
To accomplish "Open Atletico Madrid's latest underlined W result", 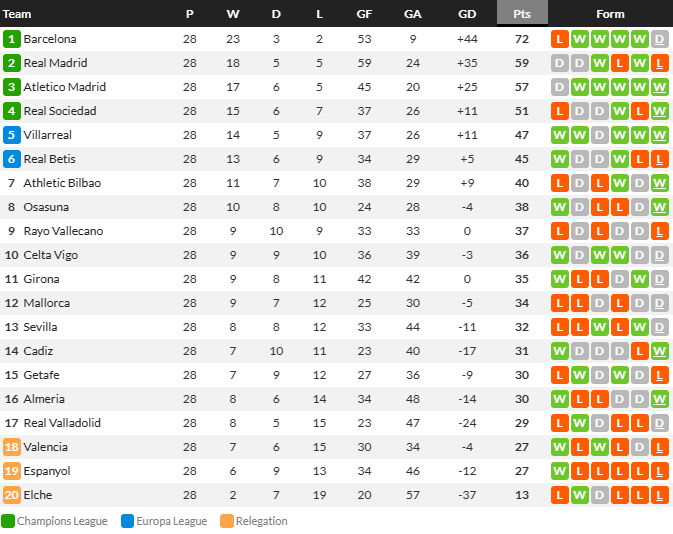I will click(x=660, y=87).
